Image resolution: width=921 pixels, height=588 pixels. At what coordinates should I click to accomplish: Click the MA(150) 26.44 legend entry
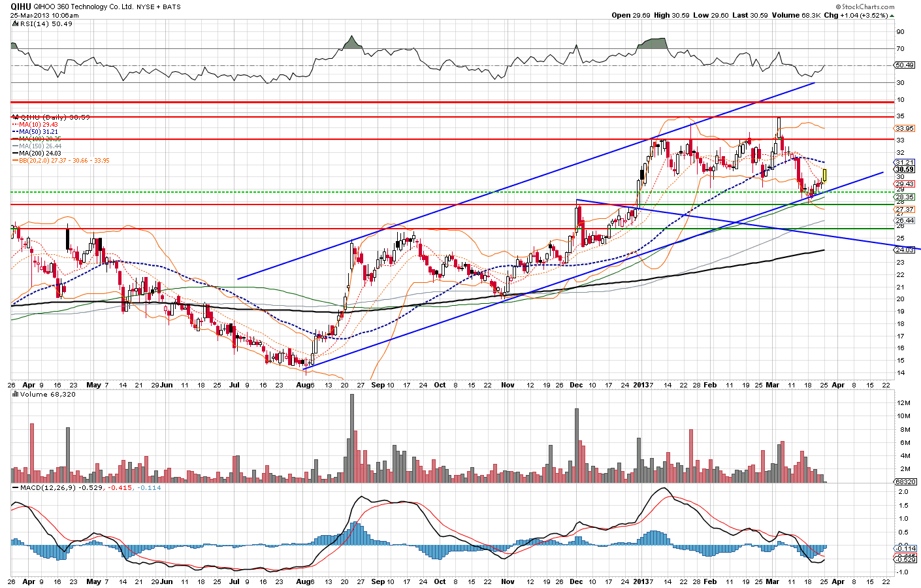(40, 146)
